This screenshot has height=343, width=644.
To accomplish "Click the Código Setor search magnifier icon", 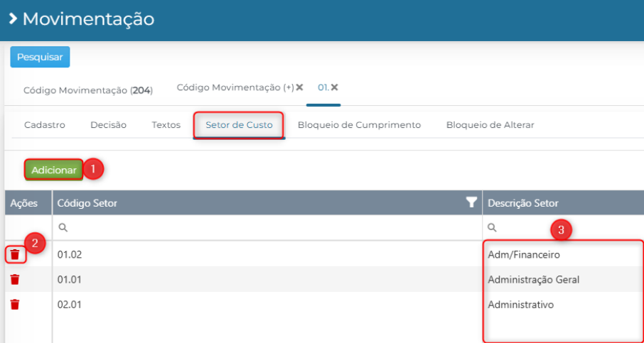I will click(x=63, y=228).
